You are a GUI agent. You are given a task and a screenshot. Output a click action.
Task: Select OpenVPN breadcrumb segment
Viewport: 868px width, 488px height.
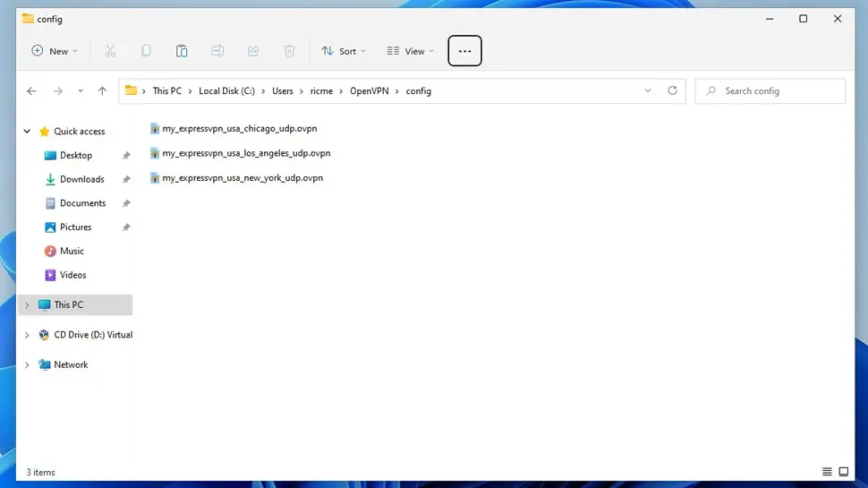(370, 90)
